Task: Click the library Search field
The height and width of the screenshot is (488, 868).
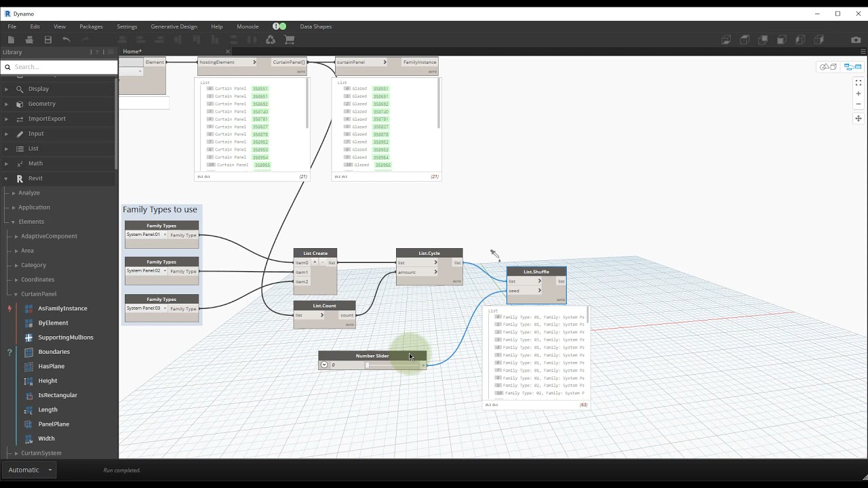Action: [59, 66]
